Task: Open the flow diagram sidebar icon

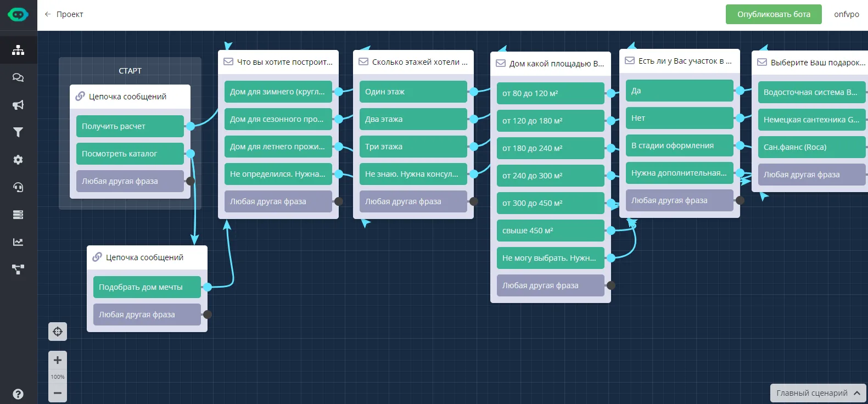Action: (18, 270)
